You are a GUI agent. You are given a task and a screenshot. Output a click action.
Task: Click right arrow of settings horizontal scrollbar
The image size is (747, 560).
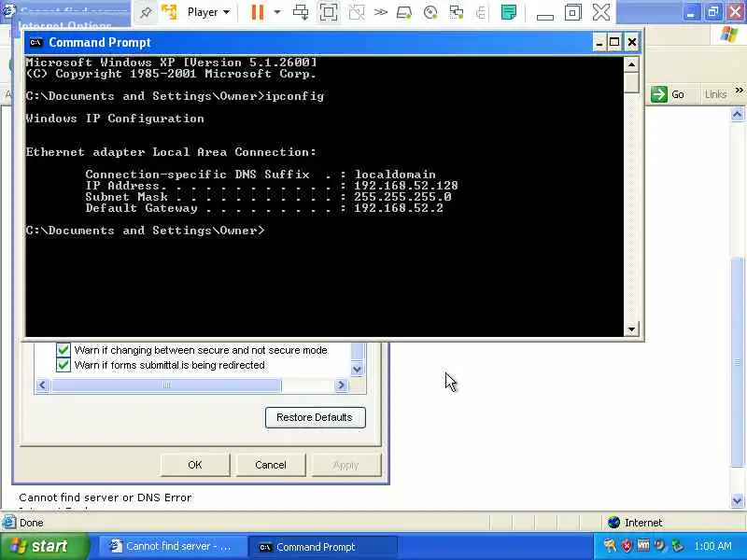[341, 385]
